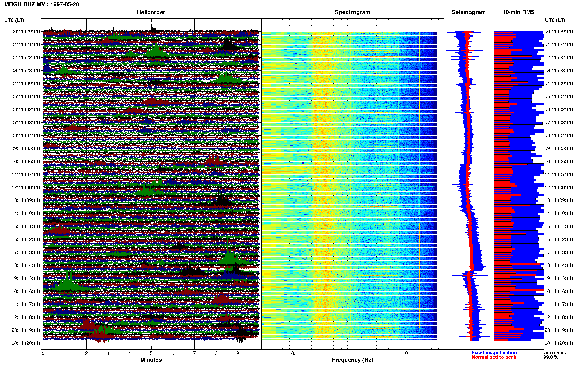This screenshot has width=588, height=368.
Task: Click the left time label '08:11 (04:11)'
Action: coord(26,135)
